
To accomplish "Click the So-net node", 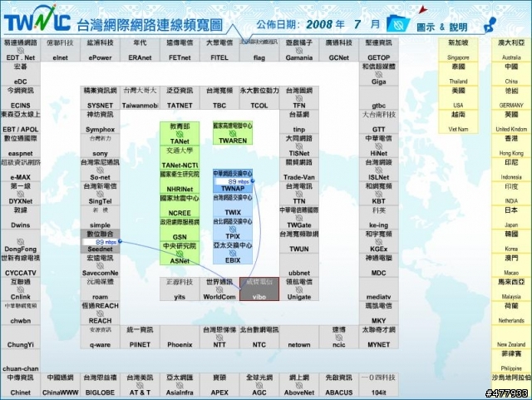I will (100, 169).
